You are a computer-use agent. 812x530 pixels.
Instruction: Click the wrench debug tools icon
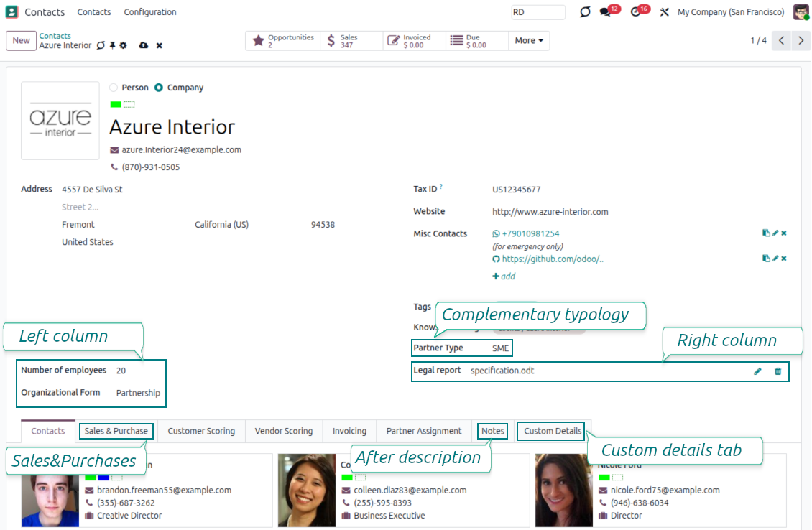[x=665, y=12]
